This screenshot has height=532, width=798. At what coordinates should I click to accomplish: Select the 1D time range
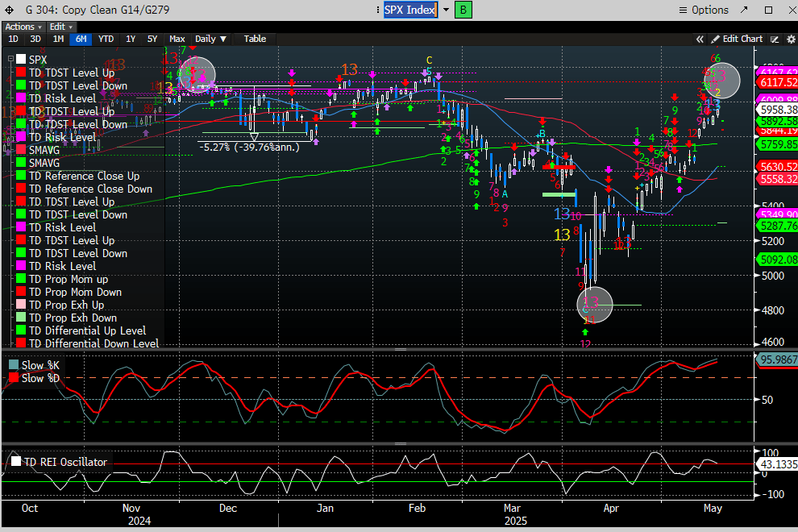click(x=13, y=39)
